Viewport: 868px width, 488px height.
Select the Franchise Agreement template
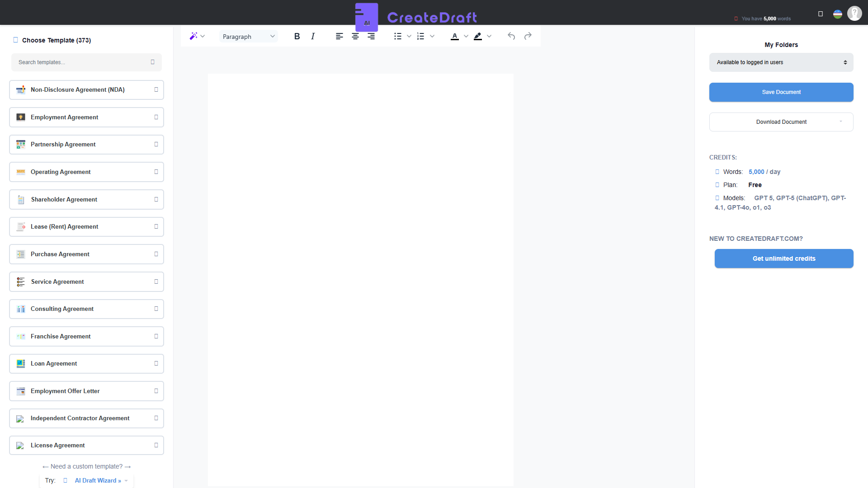[x=86, y=337]
